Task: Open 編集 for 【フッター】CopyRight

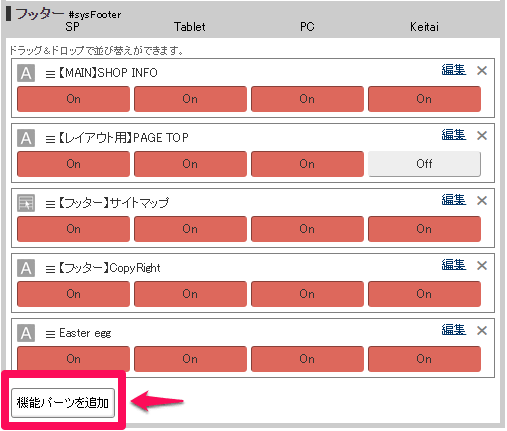Action: [x=453, y=265]
